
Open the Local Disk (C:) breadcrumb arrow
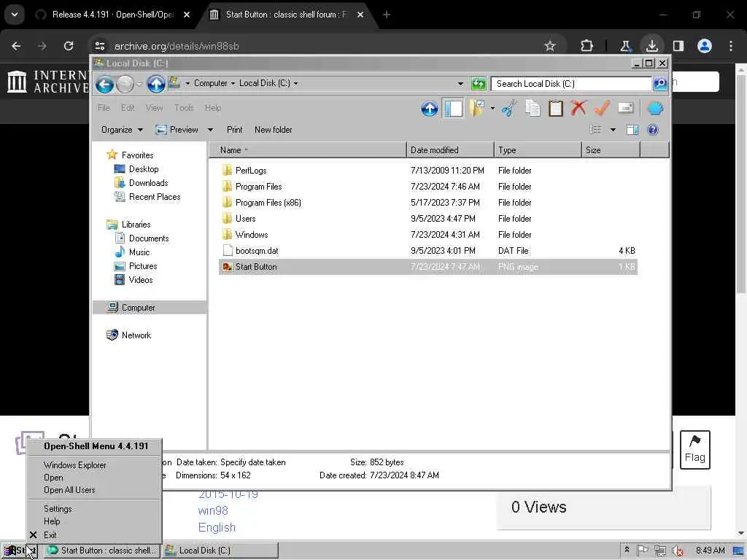[x=296, y=83]
